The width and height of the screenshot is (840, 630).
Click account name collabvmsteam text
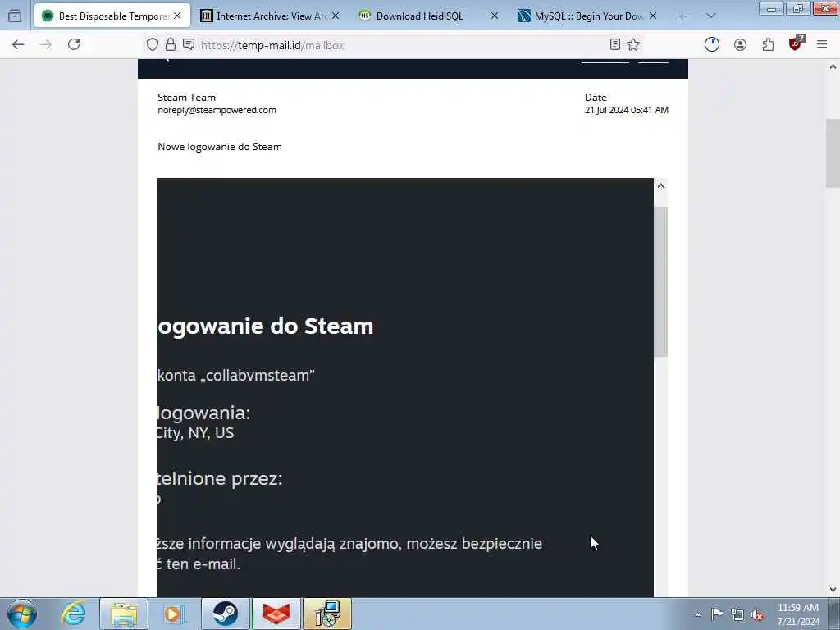(257, 375)
